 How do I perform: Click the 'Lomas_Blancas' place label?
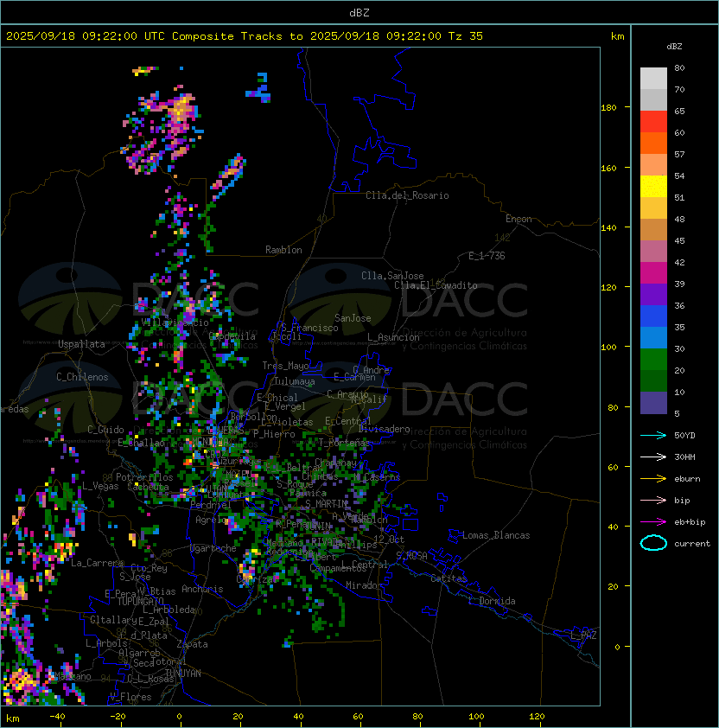tap(496, 535)
